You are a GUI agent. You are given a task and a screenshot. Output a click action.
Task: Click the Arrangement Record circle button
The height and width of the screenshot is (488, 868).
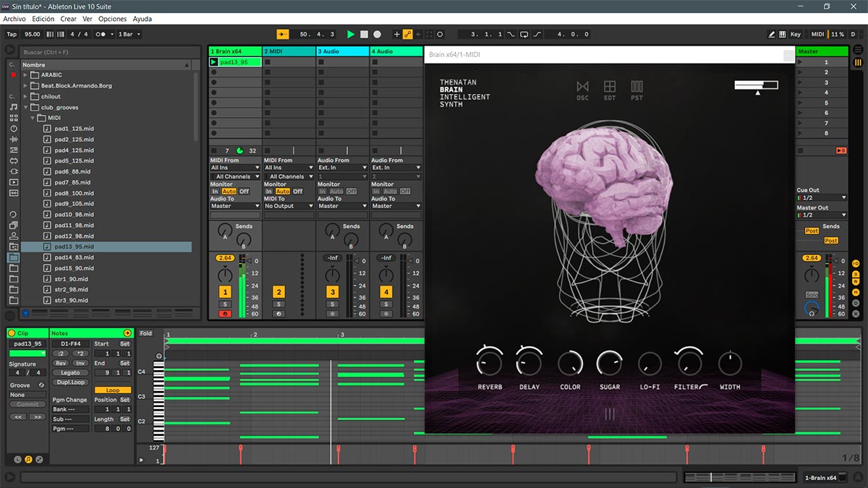click(x=377, y=34)
